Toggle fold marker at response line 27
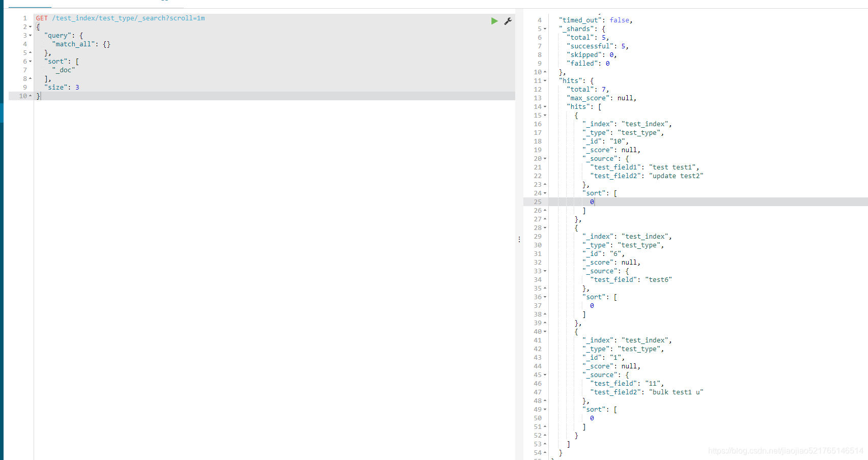The image size is (868, 460). [x=545, y=219]
